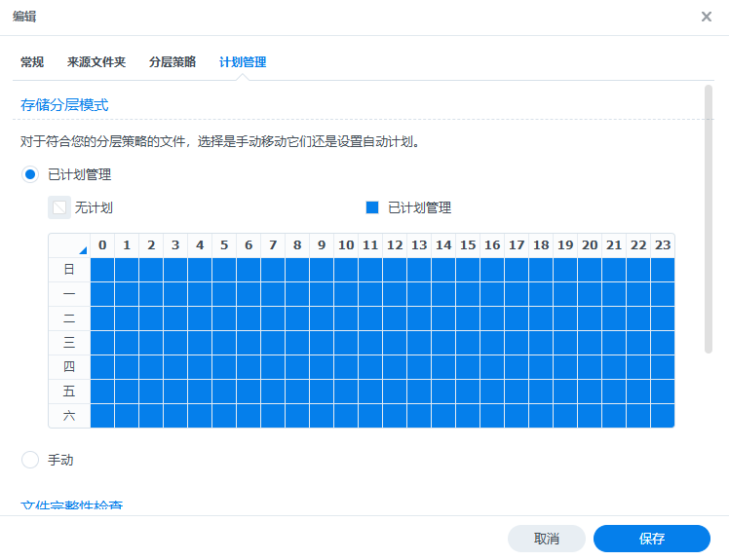Click the 取消 button

(x=547, y=539)
